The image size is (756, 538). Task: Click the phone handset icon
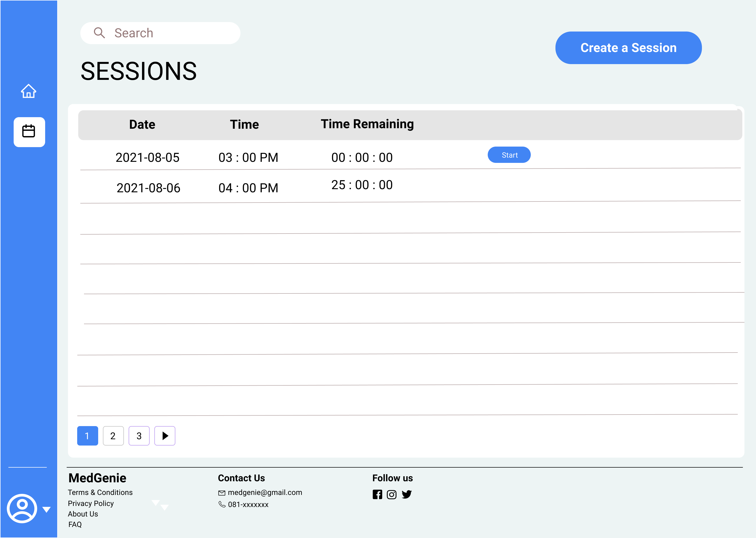(222, 504)
